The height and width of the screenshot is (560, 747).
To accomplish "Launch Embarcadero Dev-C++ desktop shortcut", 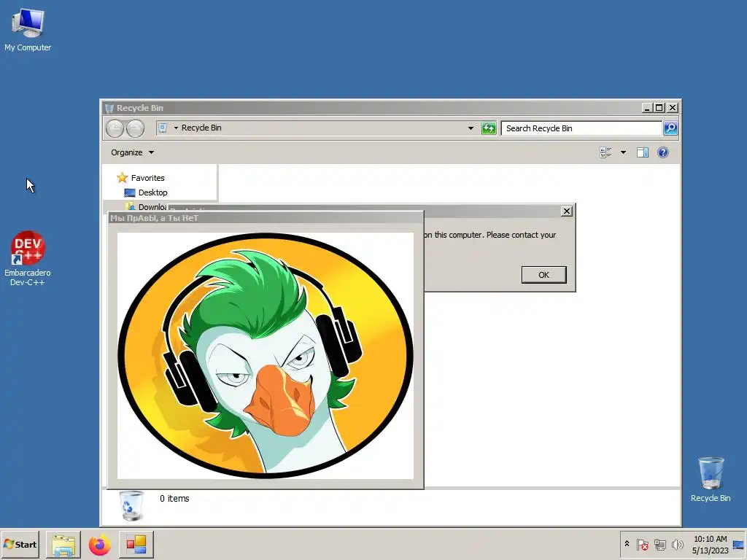I will click(x=28, y=258).
